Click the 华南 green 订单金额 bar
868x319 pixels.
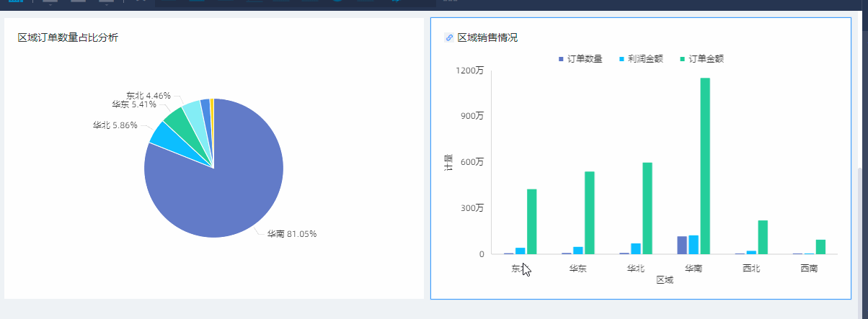click(705, 166)
